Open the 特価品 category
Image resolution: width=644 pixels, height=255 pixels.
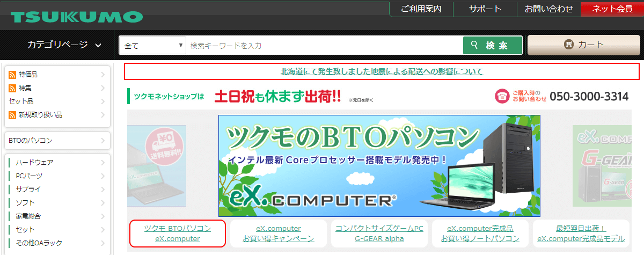click(x=57, y=75)
